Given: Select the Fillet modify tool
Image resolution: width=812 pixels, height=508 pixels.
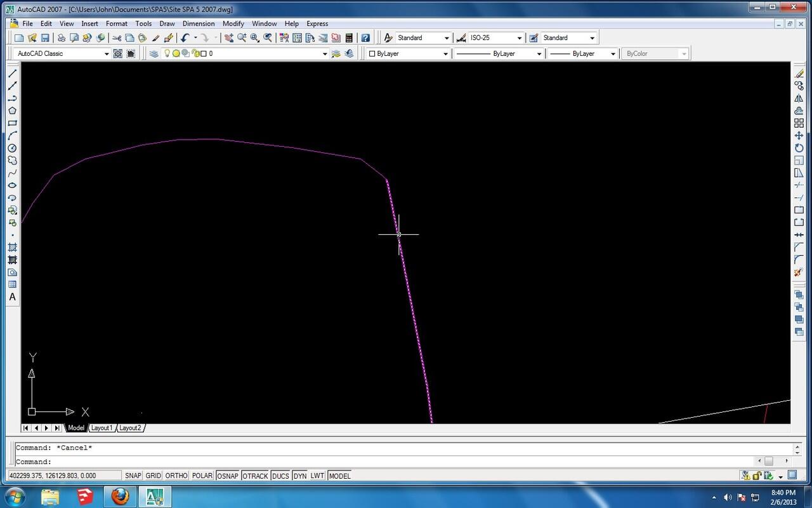Looking at the screenshot, I should 799,260.
